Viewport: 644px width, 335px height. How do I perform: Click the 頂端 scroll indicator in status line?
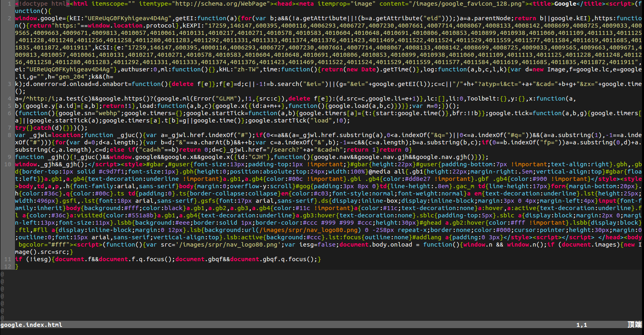[x=635, y=325]
